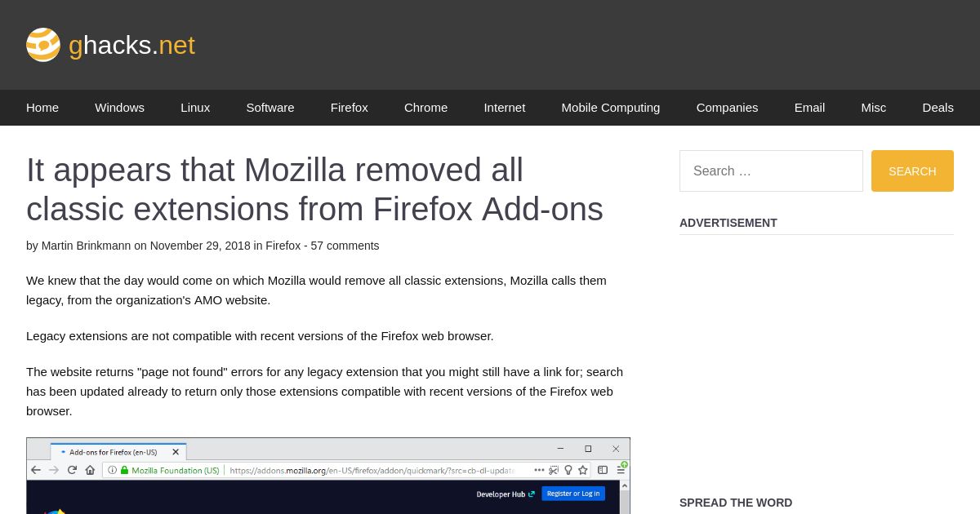This screenshot has height=514, width=980.
Task: Click the Home icon in embedded browser toolbar
Action: click(x=90, y=470)
